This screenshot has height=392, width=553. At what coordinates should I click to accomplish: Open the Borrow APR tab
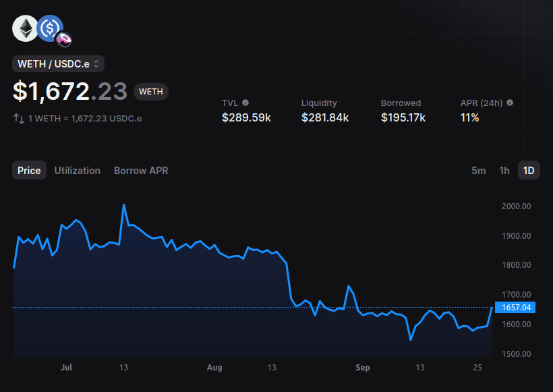(140, 171)
